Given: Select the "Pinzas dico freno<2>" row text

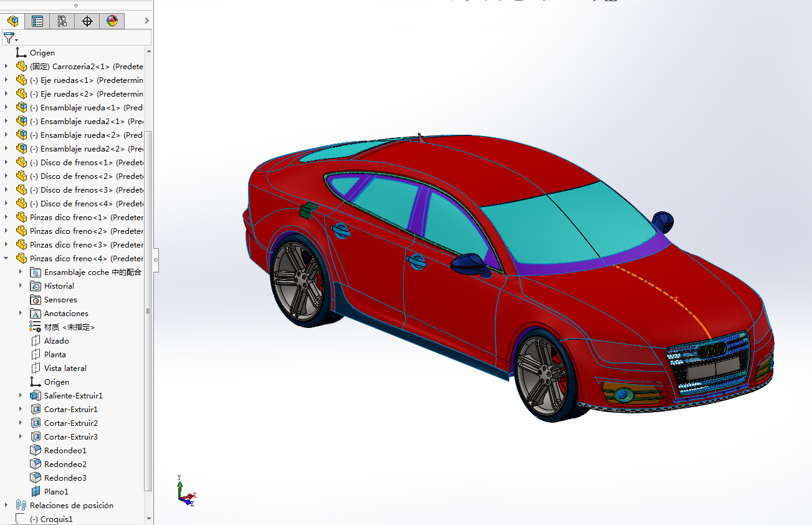Looking at the screenshot, I should point(87,231).
